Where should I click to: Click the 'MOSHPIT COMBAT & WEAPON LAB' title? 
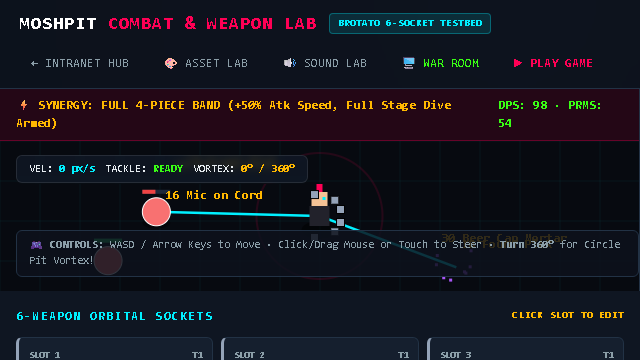coord(168,24)
